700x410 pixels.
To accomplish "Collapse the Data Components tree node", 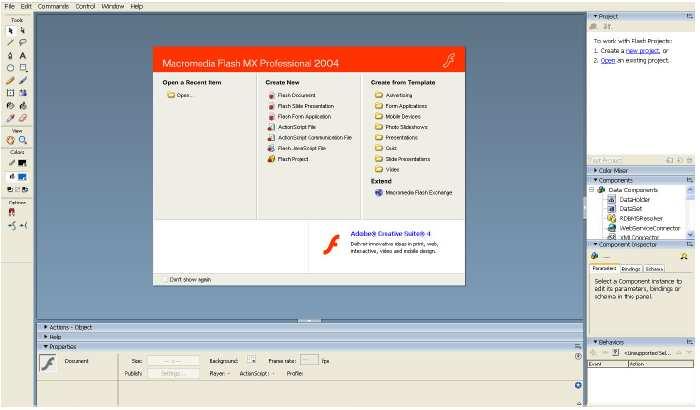I will click(x=592, y=190).
